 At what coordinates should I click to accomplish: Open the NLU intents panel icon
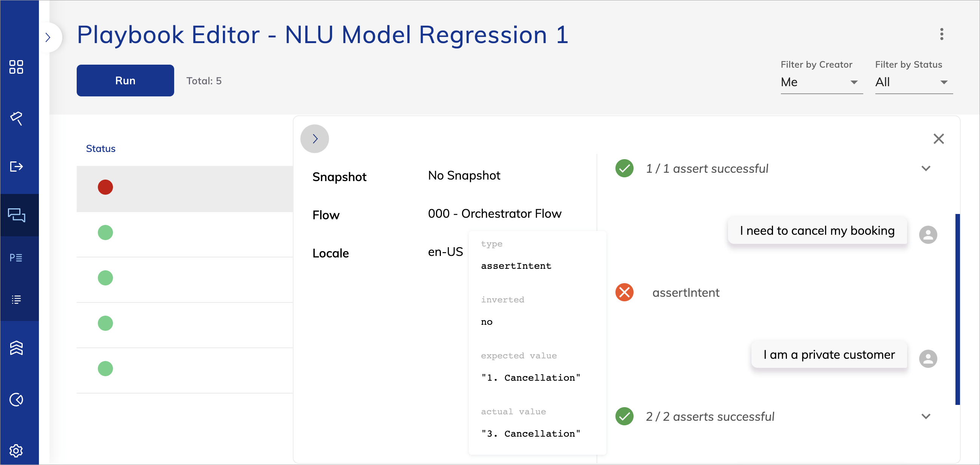tap(16, 257)
